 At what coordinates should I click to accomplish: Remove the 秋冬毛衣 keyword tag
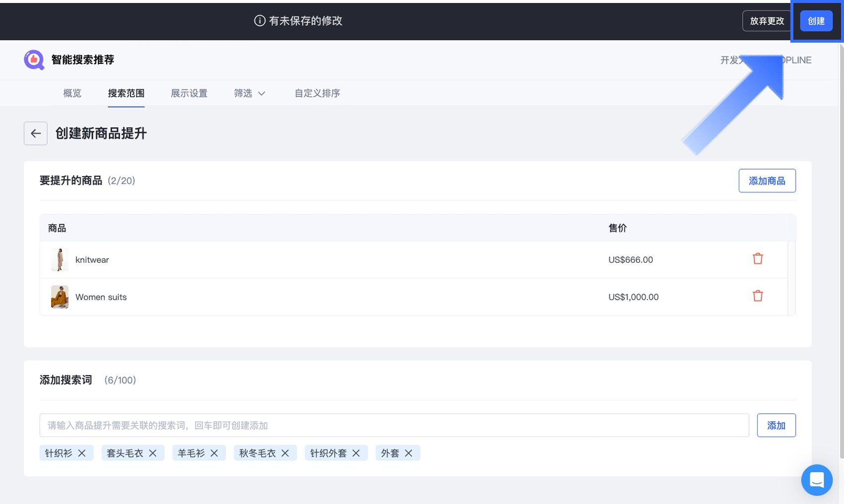pyautogui.click(x=285, y=453)
